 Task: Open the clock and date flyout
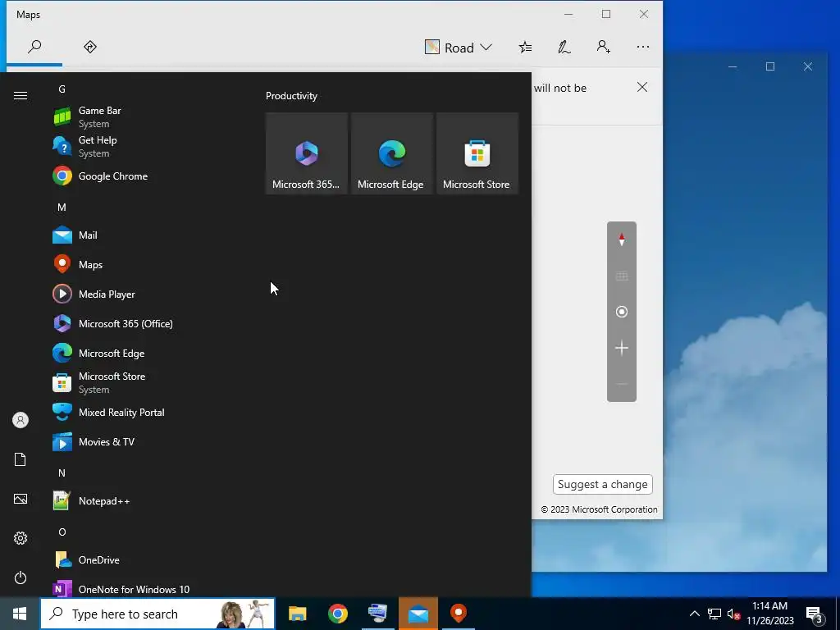[x=769, y=614]
